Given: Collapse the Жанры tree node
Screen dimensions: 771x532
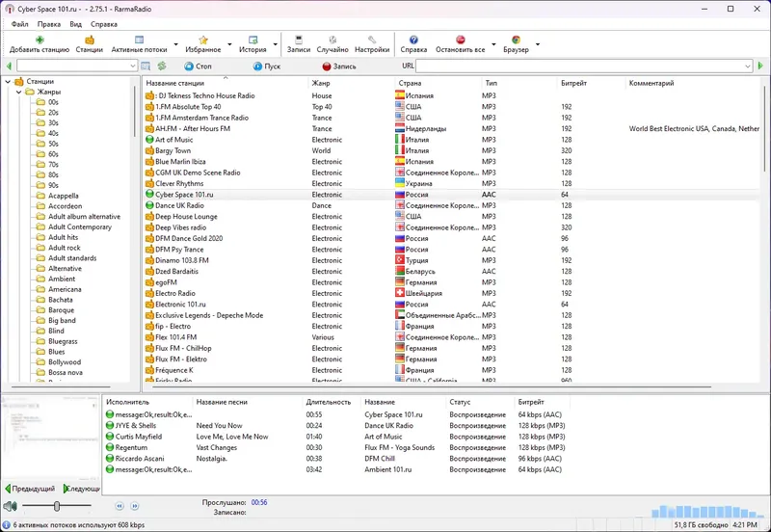Looking at the screenshot, I should point(18,92).
